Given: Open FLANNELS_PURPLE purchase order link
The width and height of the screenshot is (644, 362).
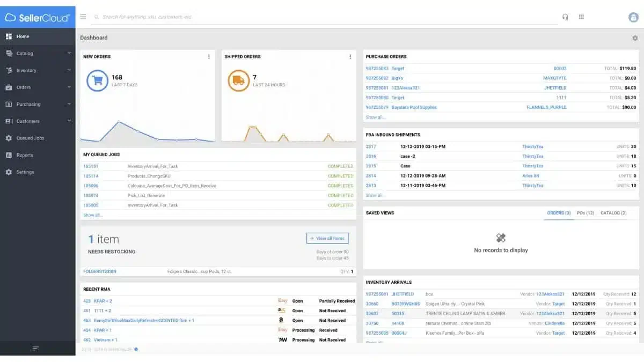Looking at the screenshot, I should click(x=546, y=107).
